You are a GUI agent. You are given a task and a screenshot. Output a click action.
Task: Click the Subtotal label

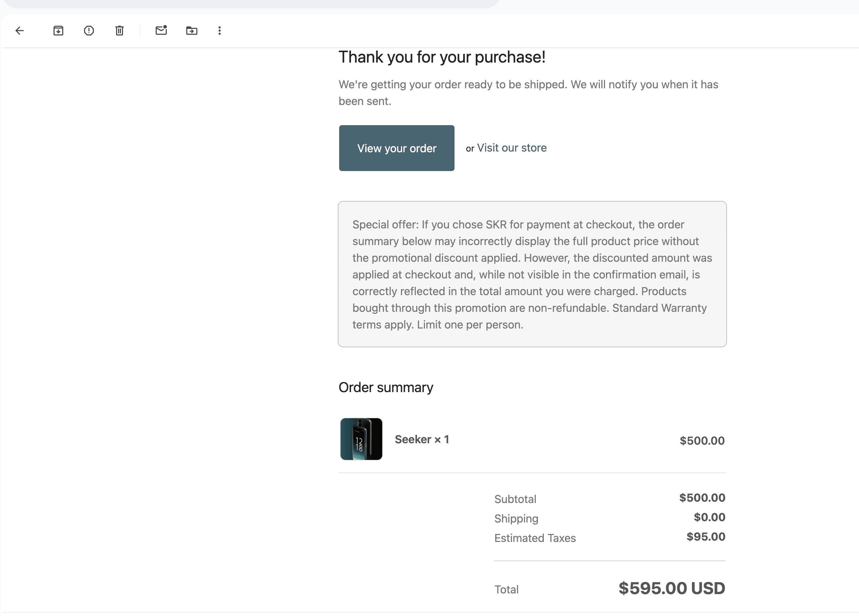(515, 499)
